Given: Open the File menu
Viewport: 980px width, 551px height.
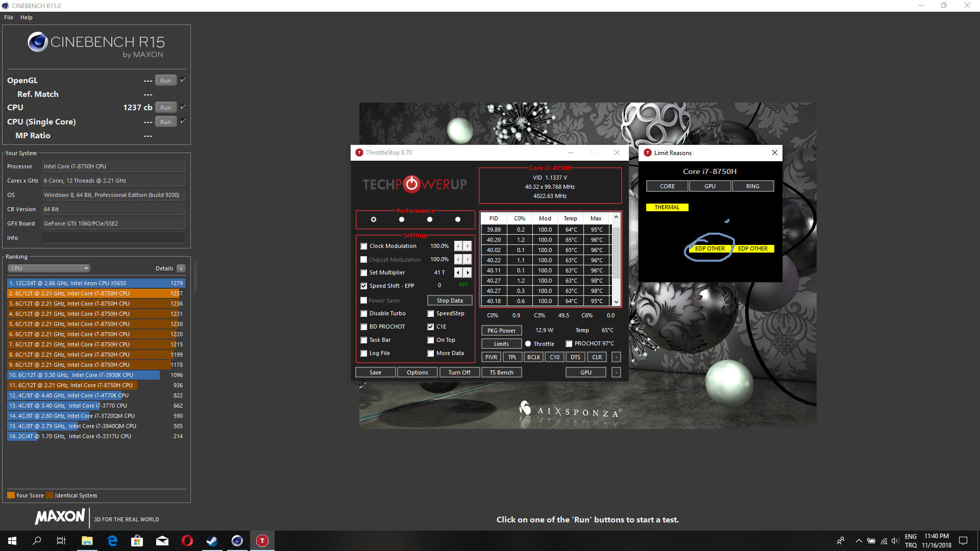Looking at the screenshot, I should pyautogui.click(x=9, y=17).
